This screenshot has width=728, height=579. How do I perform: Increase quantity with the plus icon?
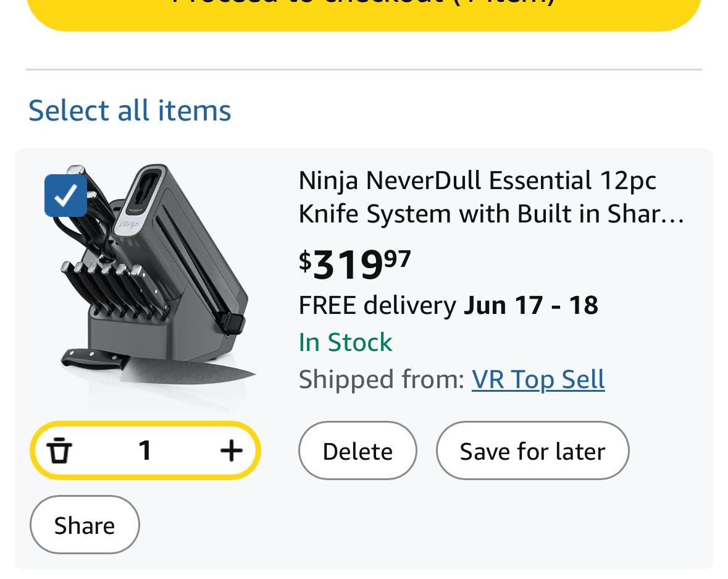[x=231, y=450]
